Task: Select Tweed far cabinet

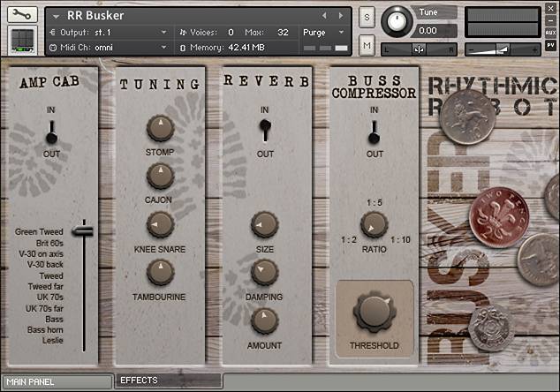Action: click(46, 287)
